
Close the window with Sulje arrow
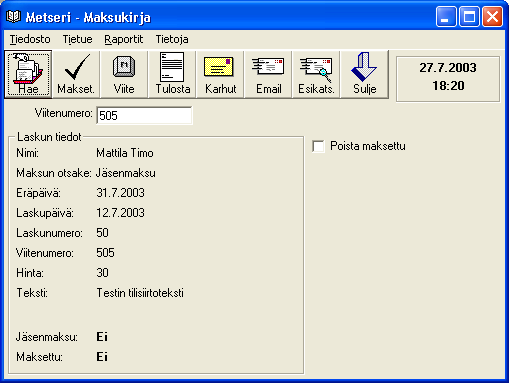[364, 74]
